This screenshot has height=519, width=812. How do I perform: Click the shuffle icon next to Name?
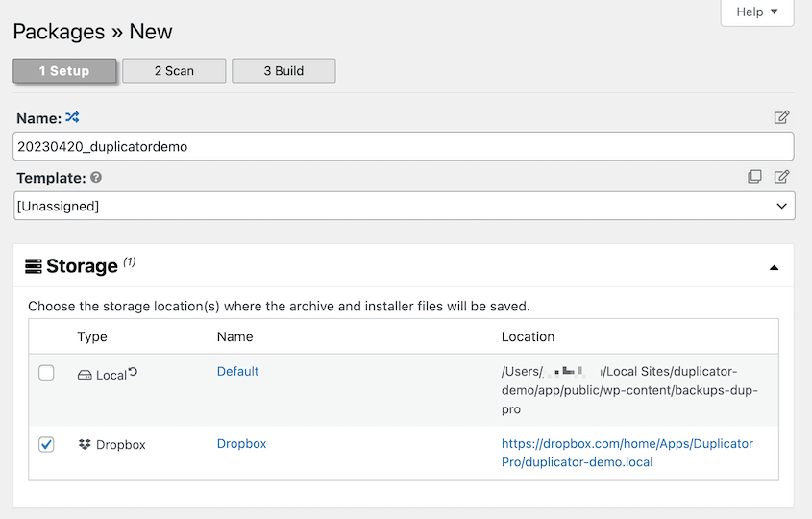click(72, 117)
